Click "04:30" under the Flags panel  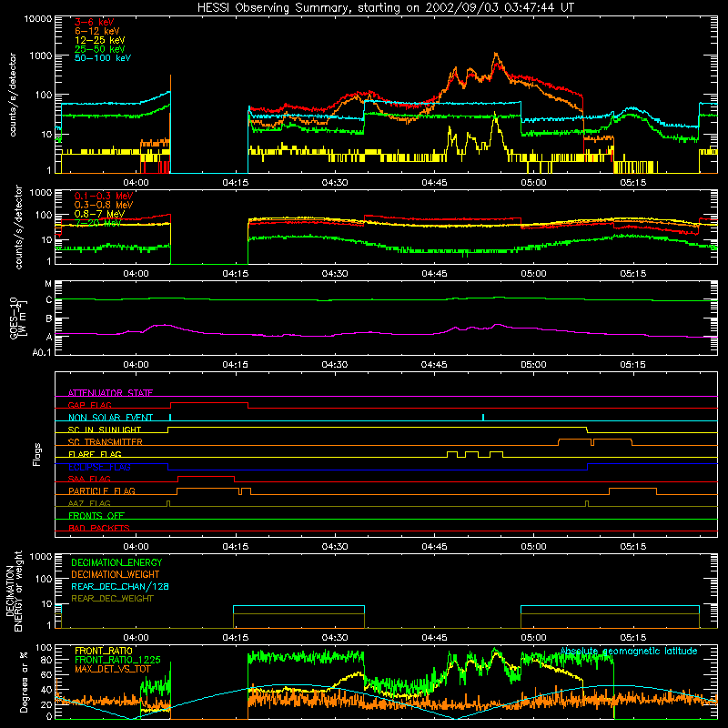click(x=335, y=546)
